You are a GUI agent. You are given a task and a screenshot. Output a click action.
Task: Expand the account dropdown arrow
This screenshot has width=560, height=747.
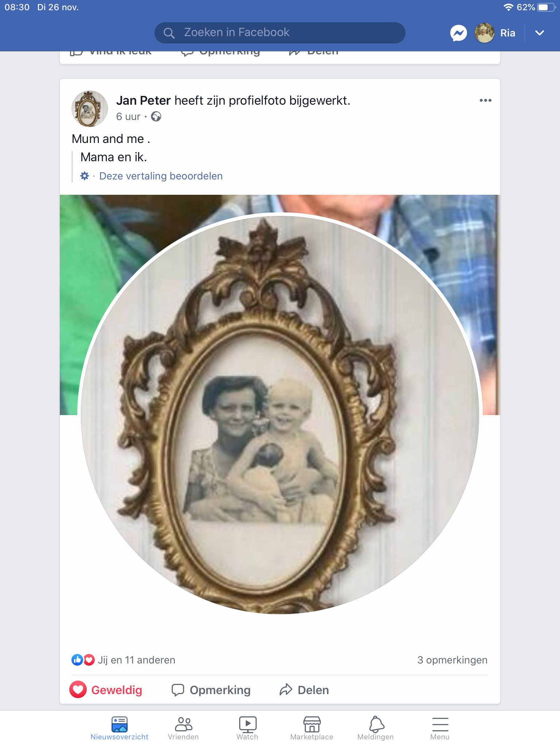(540, 33)
